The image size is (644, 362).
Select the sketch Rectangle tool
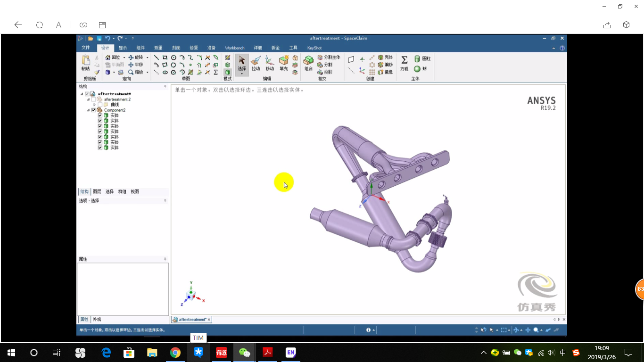pos(165,57)
